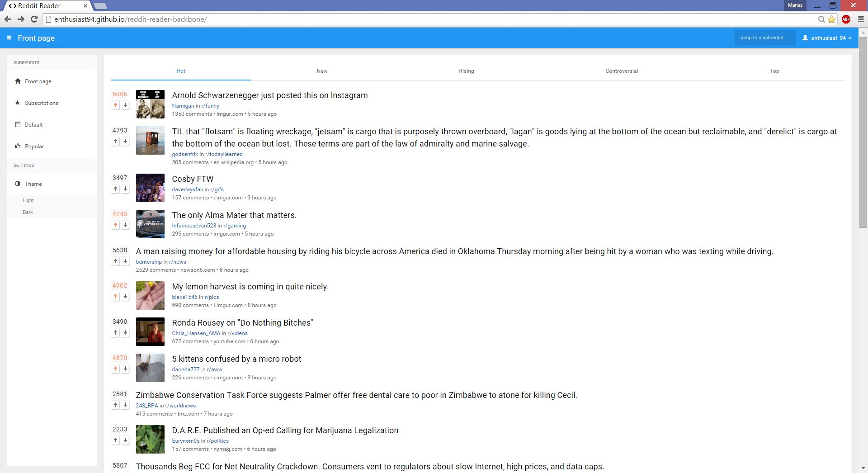This screenshot has height=473, width=868.
Task: Switch to the Dark theme
Action: tap(28, 212)
